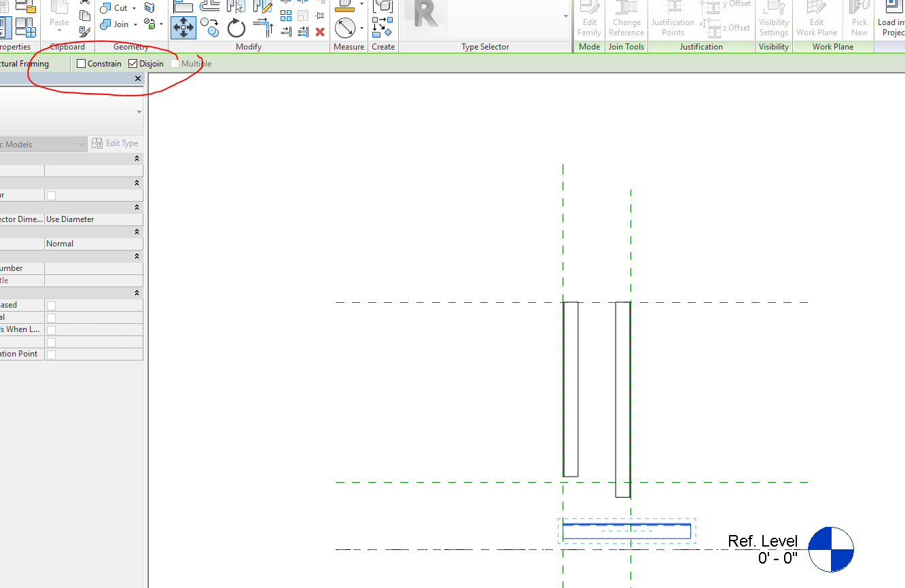Select the Copy tool
The image size is (905, 588).
coord(209,27)
